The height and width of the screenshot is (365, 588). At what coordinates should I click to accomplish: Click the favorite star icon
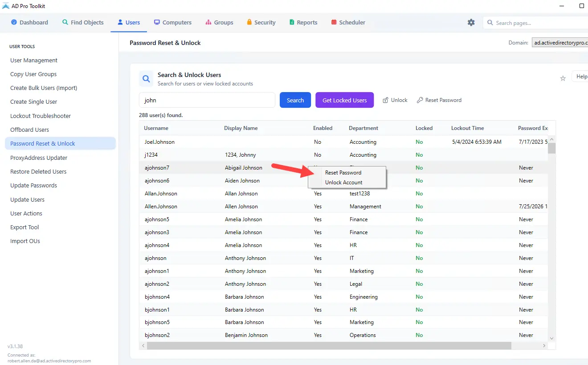click(x=563, y=78)
